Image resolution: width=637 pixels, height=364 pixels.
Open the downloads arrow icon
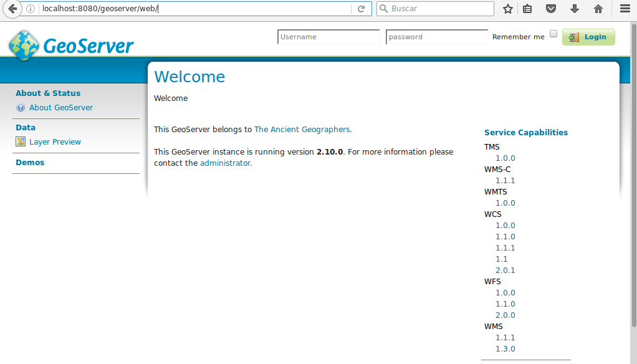[575, 9]
